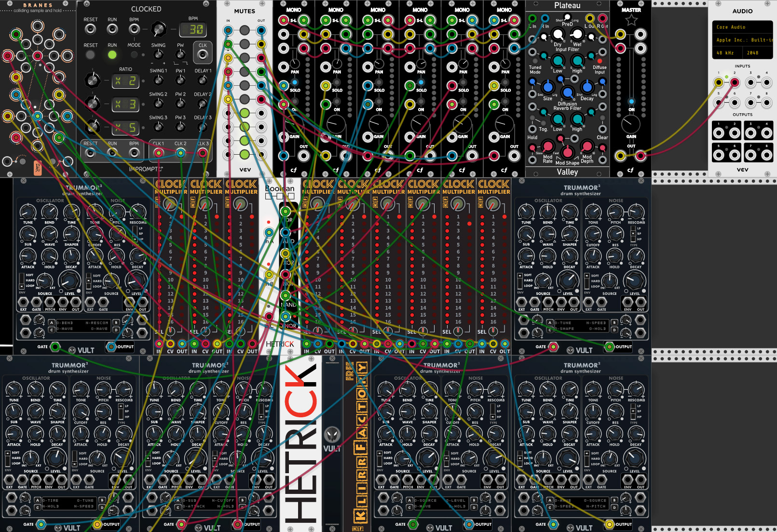This screenshot has height=532, width=777.
Task: Click the In A jack on Boolean module
Action: pos(269,232)
